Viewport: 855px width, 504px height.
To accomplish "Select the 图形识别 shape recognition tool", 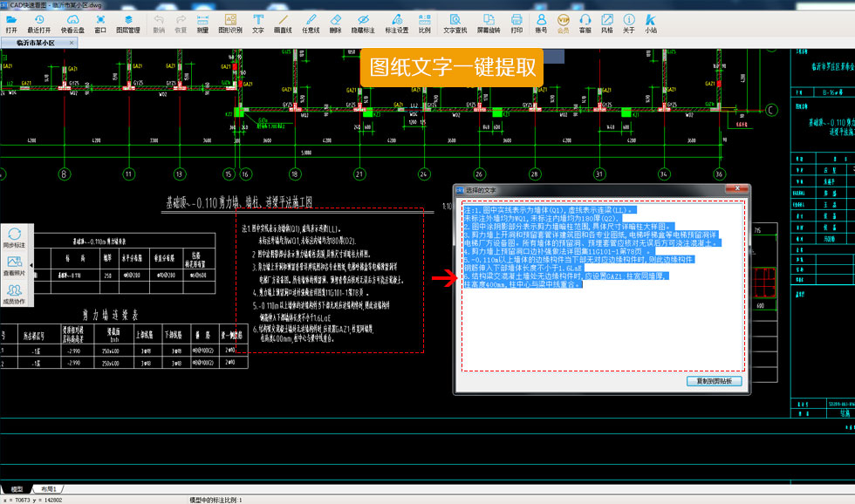I will tap(230, 22).
